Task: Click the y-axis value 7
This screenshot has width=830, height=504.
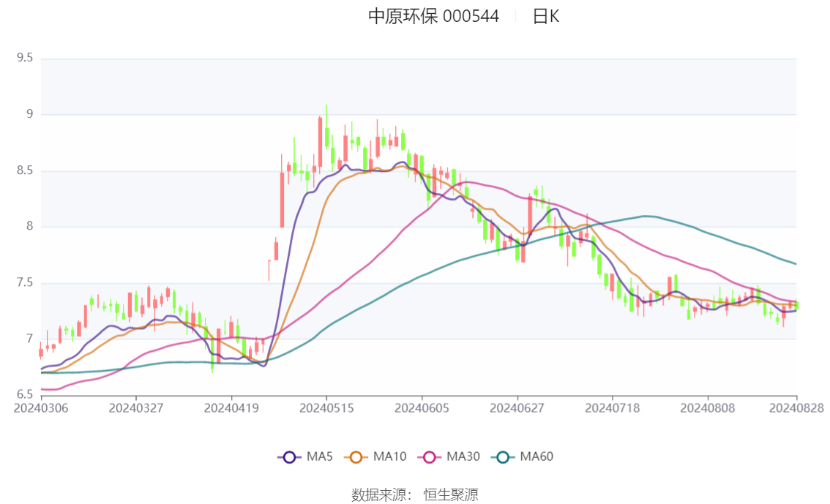Action: 29,339
